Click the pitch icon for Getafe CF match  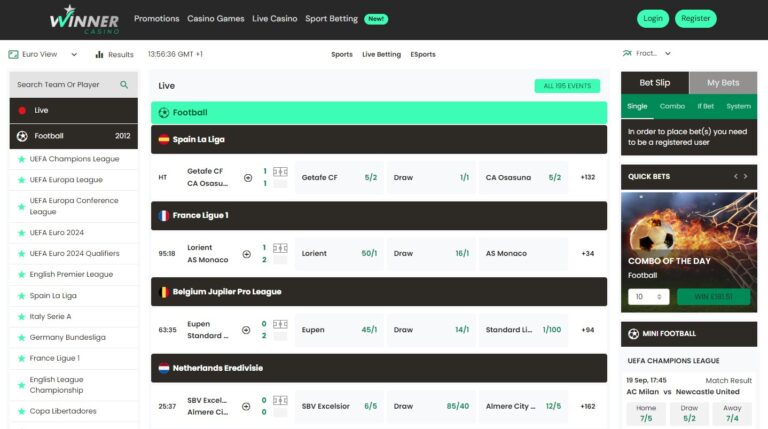(280, 172)
